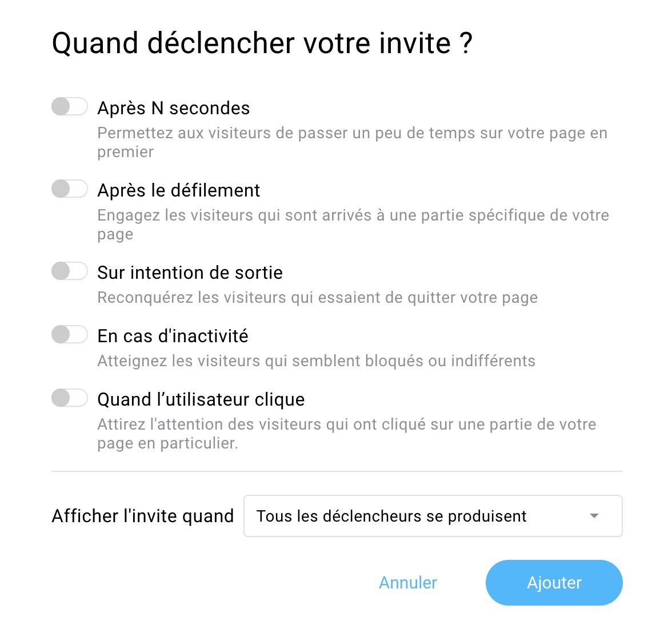
Task: Click the "Quand déclencher votre invite ?" heading
Action: (x=262, y=43)
